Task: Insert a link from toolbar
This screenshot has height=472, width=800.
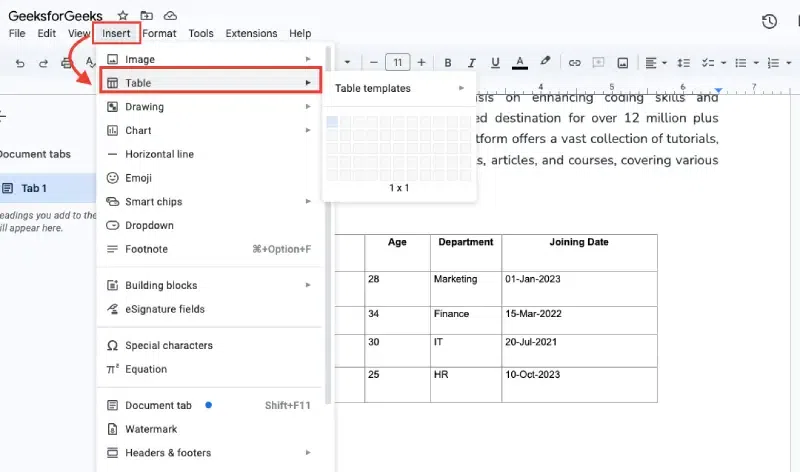Action: [574, 63]
